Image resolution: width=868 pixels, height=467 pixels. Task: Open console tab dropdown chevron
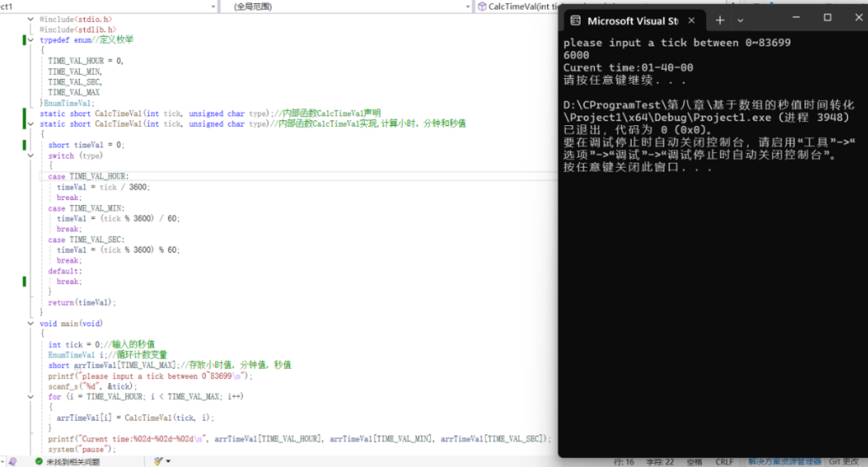[x=740, y=21]
